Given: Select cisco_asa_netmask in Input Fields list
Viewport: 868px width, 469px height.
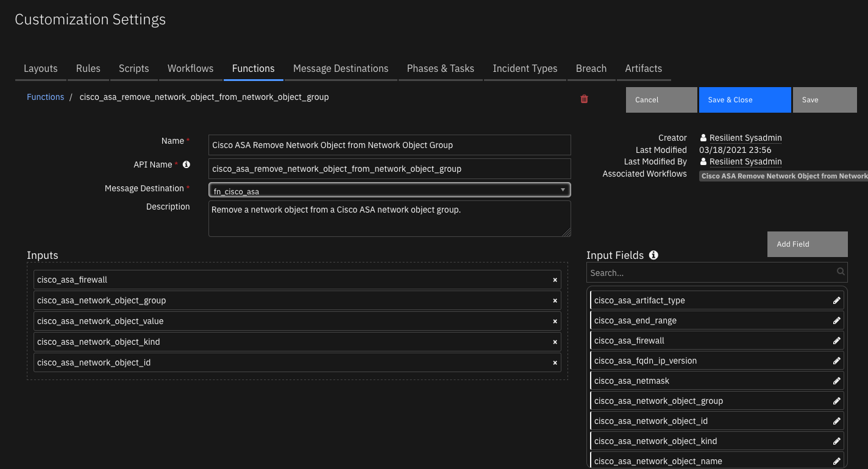Looking at the screenshot, I should pos(717,381).
